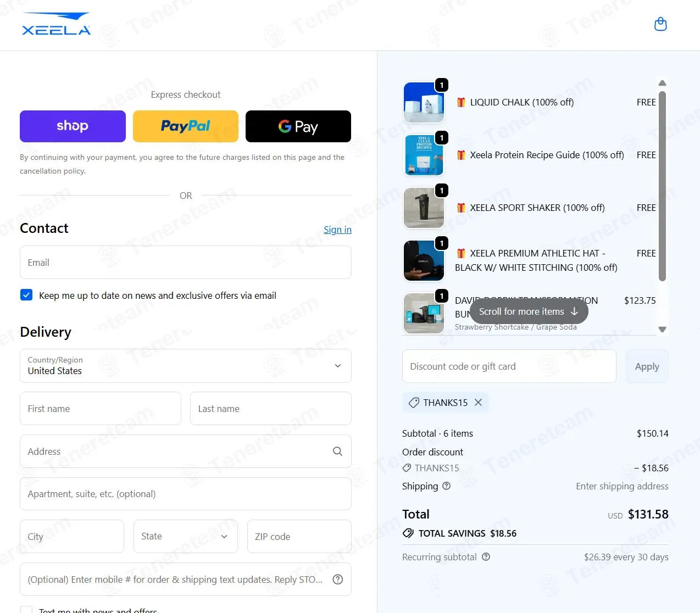Click the gift icon beside Xeela Protein Recipe Guide
Screen dimensions: 700x613
461,155
